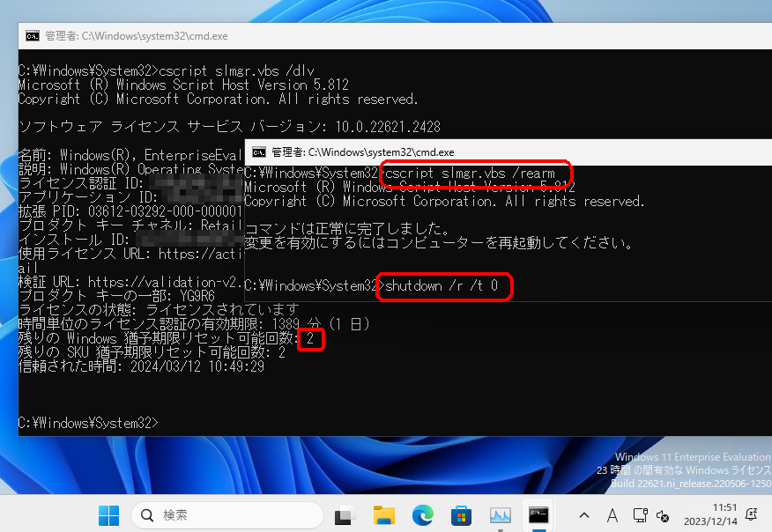Open the performance monitor app on the taskbar
Viewport: 772px width, 532px height.
coord(500,515)
